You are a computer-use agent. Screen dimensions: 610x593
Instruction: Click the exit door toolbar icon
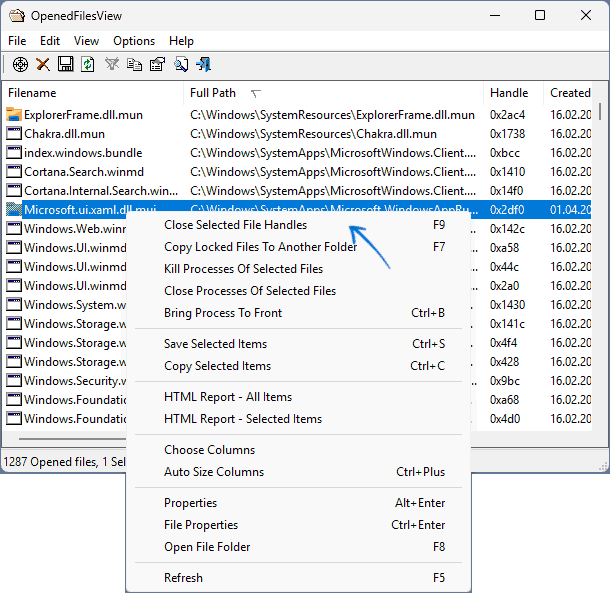[x=204, y=65]
